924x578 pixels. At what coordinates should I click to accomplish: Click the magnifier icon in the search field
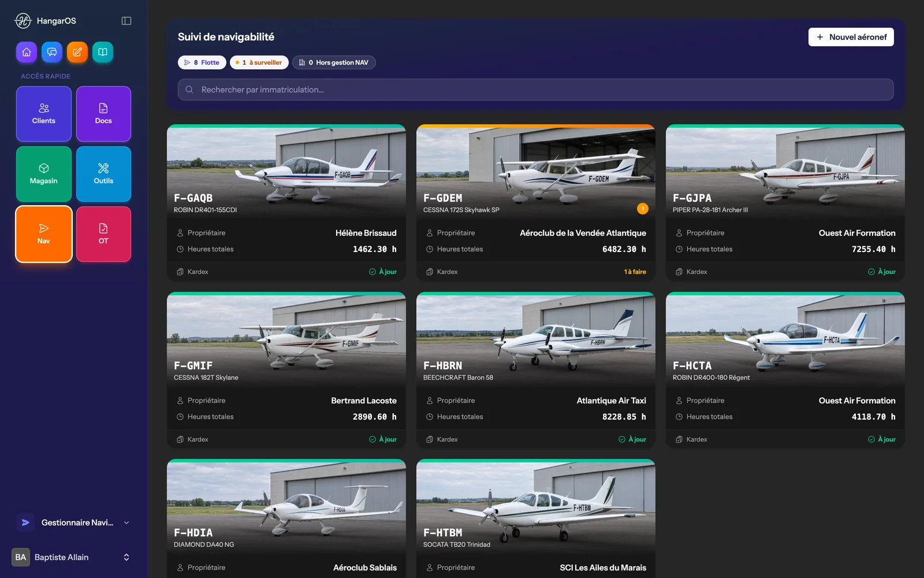[189, 90]
